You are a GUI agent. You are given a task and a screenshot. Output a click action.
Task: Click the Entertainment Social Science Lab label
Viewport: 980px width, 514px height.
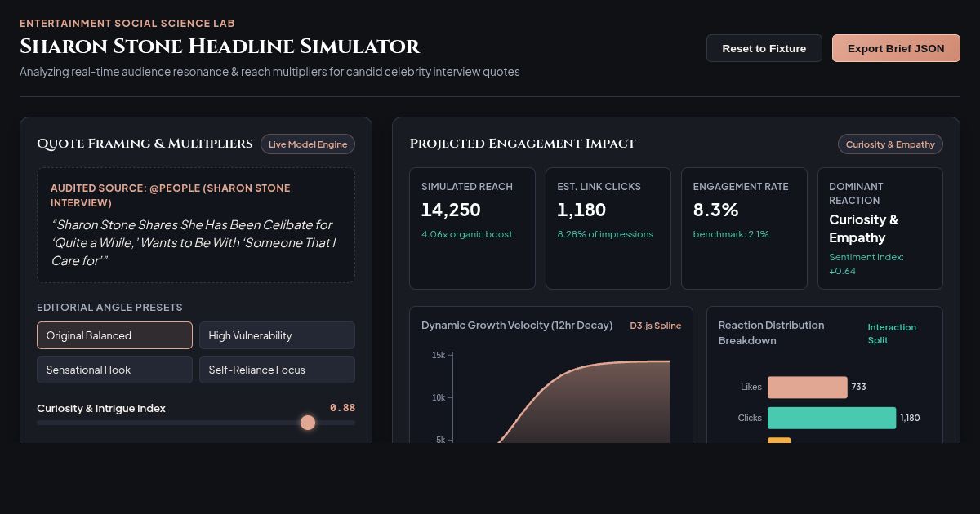click(127, 24)
